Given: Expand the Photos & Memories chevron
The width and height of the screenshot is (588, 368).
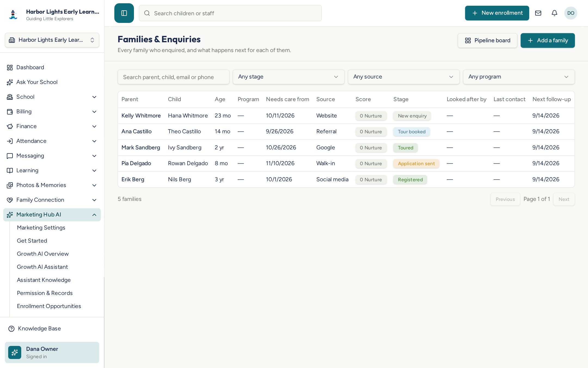Looking at the screenshot, I should [94, 185].
